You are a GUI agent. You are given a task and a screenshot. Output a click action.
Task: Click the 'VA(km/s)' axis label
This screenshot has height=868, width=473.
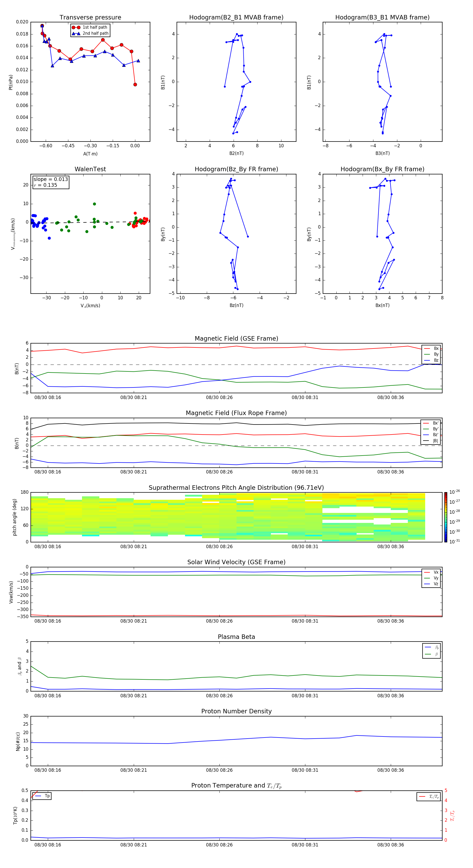[90, 306]
